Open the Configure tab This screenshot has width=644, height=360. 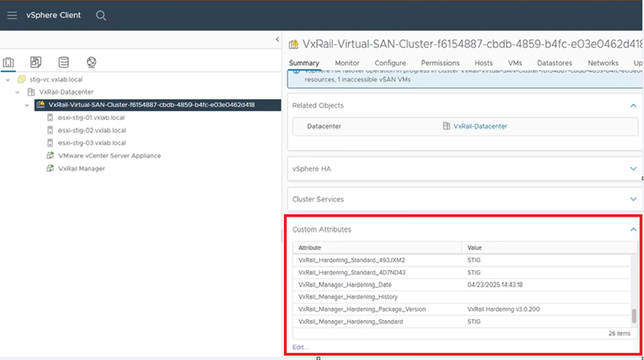[x=390, y=63]
